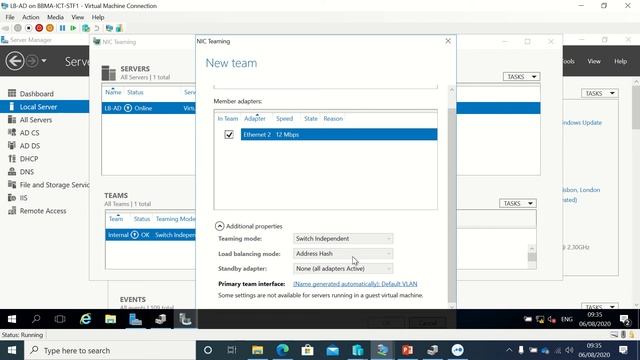Screen dimensions: 640x360
Task: Uncheck Ethernet 2 In Team checkbox
Action: pos(229,134)
